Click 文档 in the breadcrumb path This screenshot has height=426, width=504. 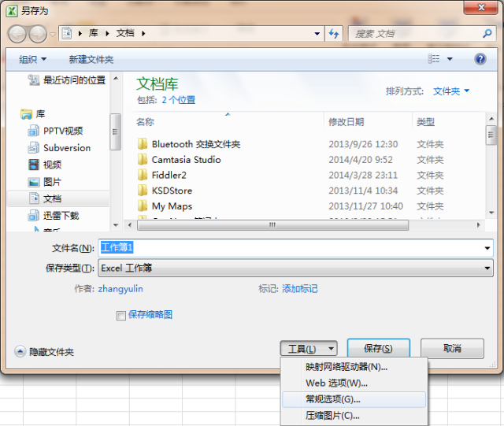[125, 33]
